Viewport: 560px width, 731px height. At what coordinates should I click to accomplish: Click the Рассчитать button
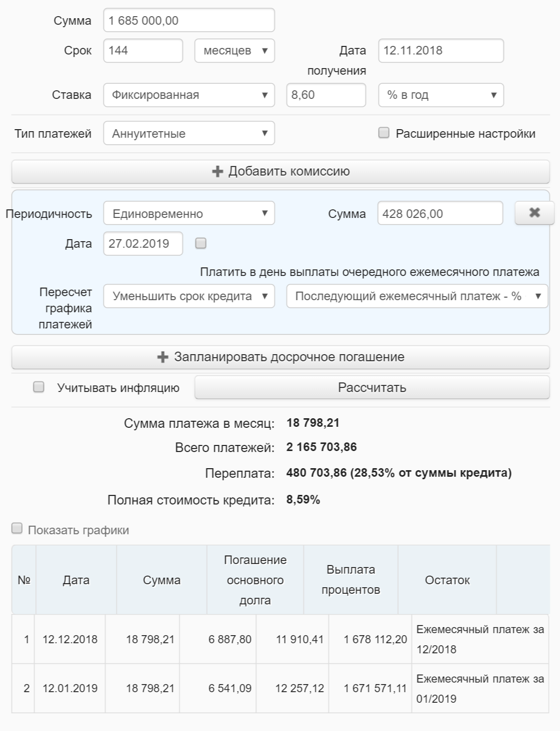[x=372, y=387]
